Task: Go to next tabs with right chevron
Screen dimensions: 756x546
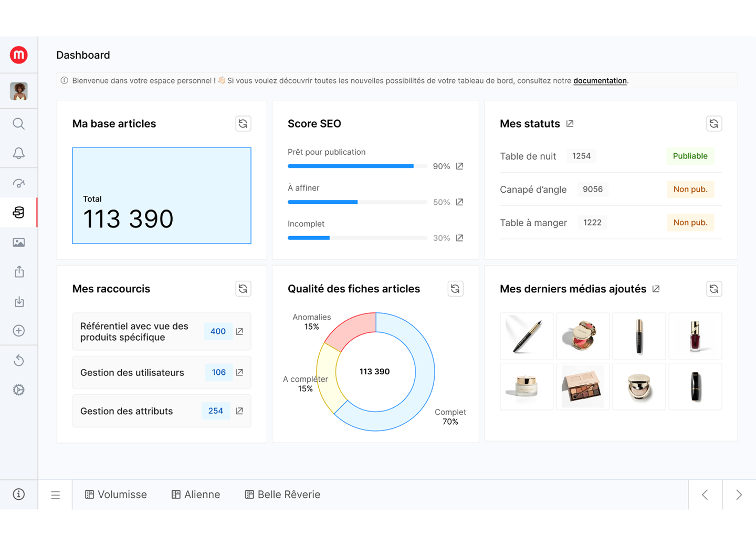Action: pyautogui.click(x=739, y=495)
